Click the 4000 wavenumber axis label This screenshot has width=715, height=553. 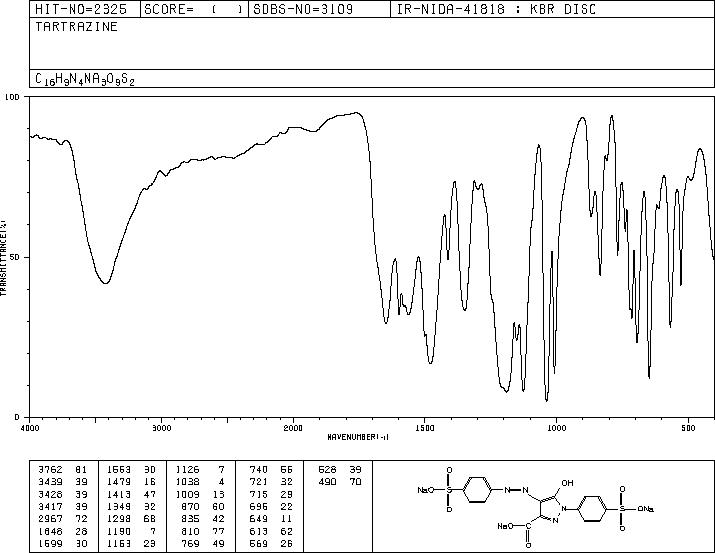click(30, 428)
